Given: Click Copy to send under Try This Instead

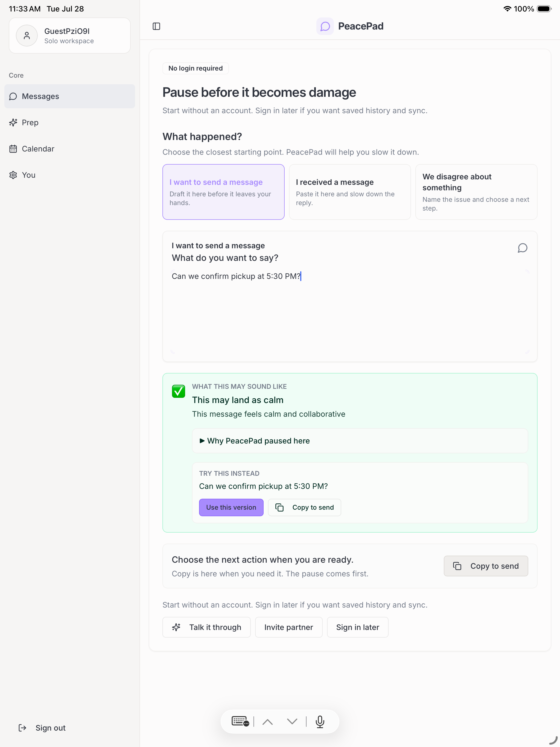Looking at the screenshot, I should [x=304, y=507].
